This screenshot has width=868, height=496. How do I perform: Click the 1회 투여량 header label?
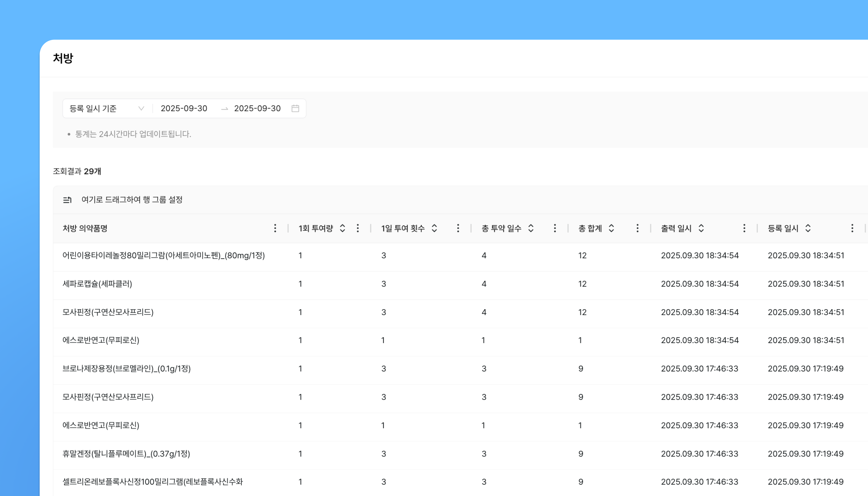click(316, 228)
